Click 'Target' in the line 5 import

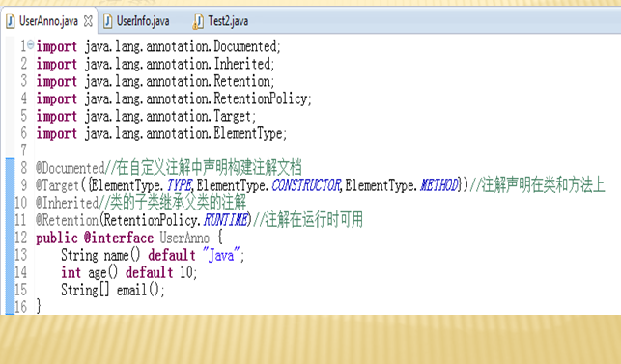(x=232, y=116)
